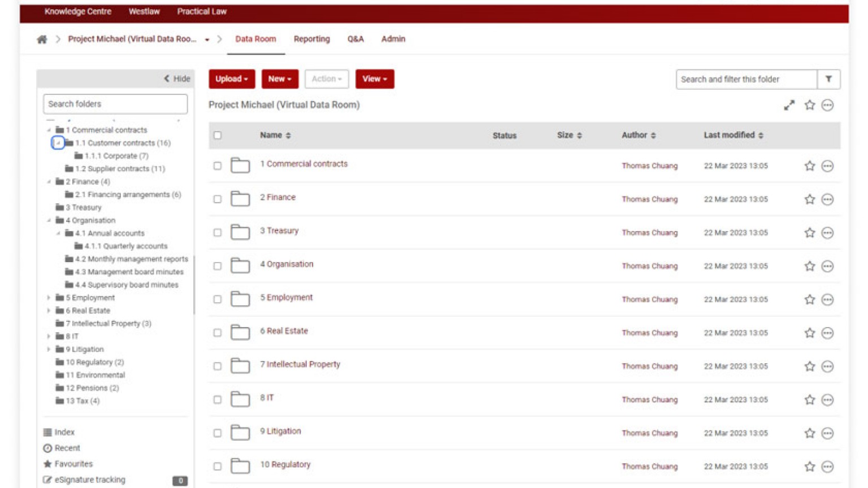Image resolution: width=868 pixels, height=488 pixels.
Task: Open the 7 Intellectual Property folder link
Action: (300, 364)
